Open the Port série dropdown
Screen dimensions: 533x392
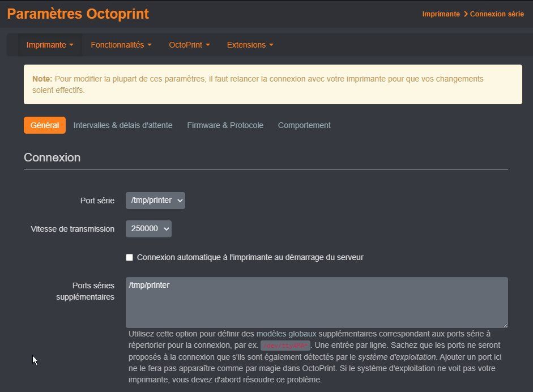point(155,201)
